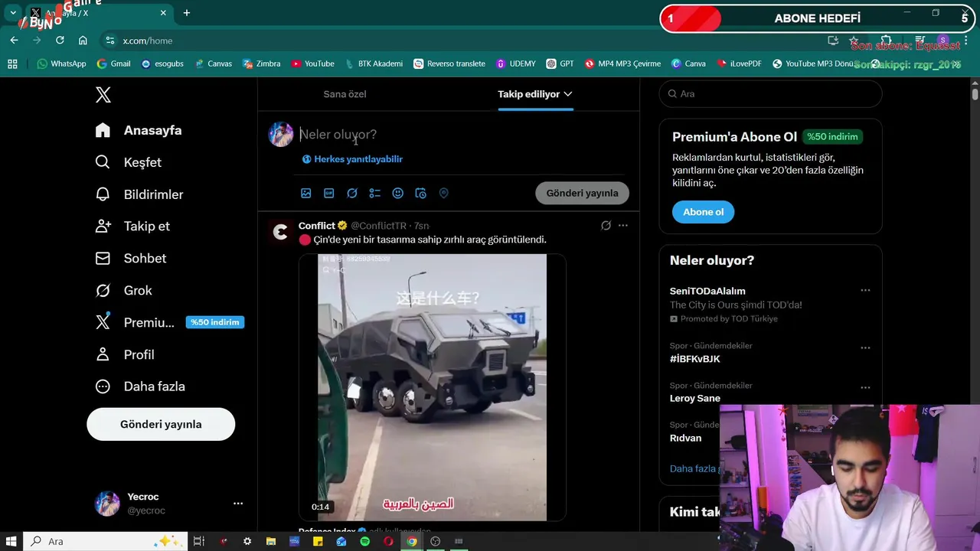Open BTK Akademi bookmark

click(374, 64)
